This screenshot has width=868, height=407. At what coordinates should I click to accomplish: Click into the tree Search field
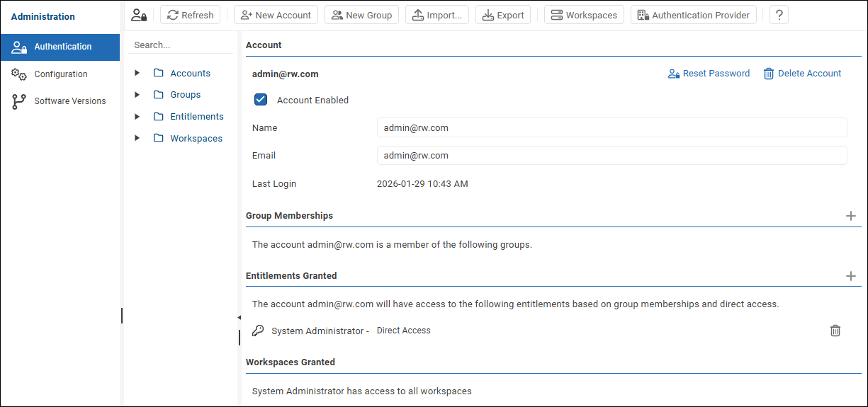(x=181, y=45)
